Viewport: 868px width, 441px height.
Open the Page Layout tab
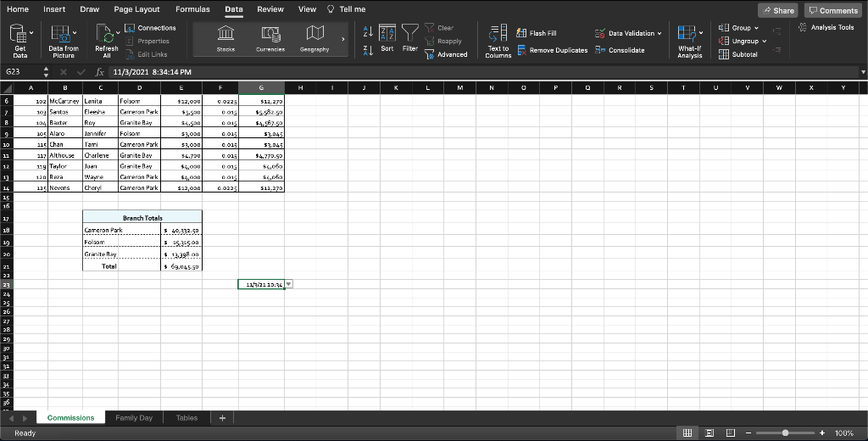coord(136,8)
